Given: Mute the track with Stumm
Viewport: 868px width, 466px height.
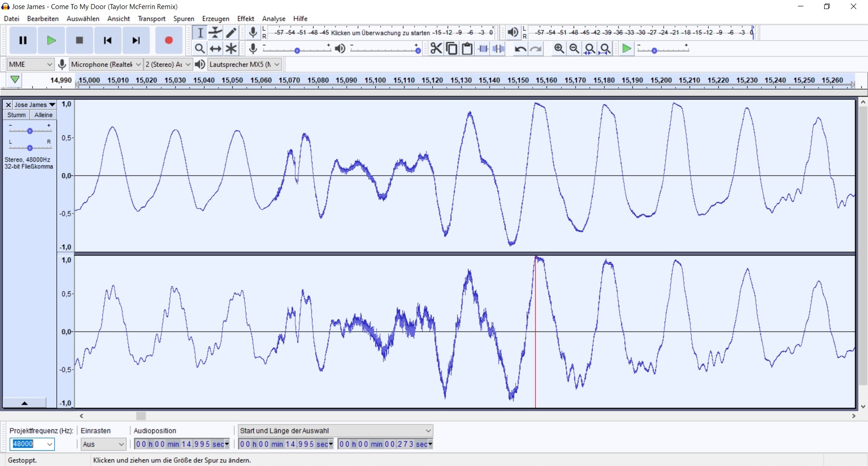Looking at the screenshot, I should pyautogui.click(x=16, y=115).
